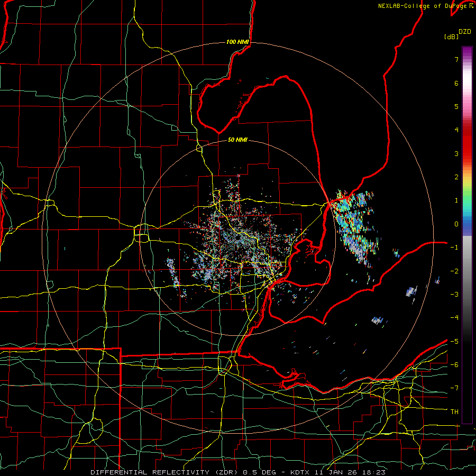This screenshot has height=476, width=476.
Task: Select the 4 value on the dB scale
Action: point(456,130)
